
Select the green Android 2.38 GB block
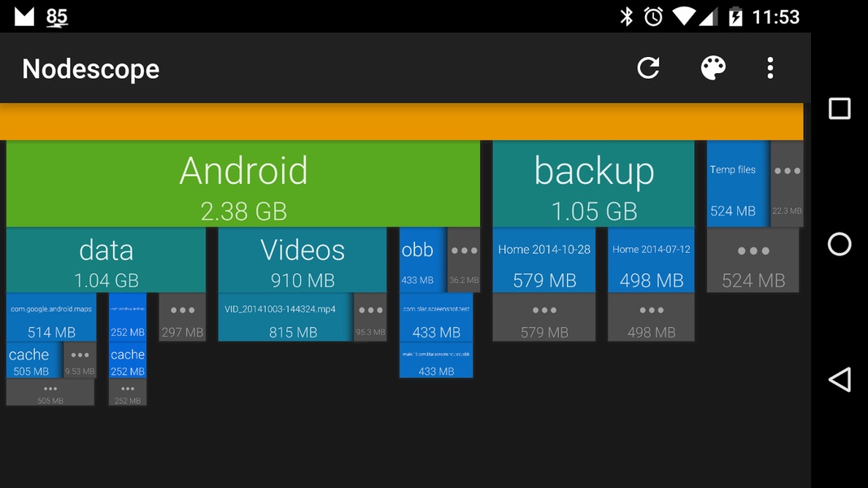243,184
